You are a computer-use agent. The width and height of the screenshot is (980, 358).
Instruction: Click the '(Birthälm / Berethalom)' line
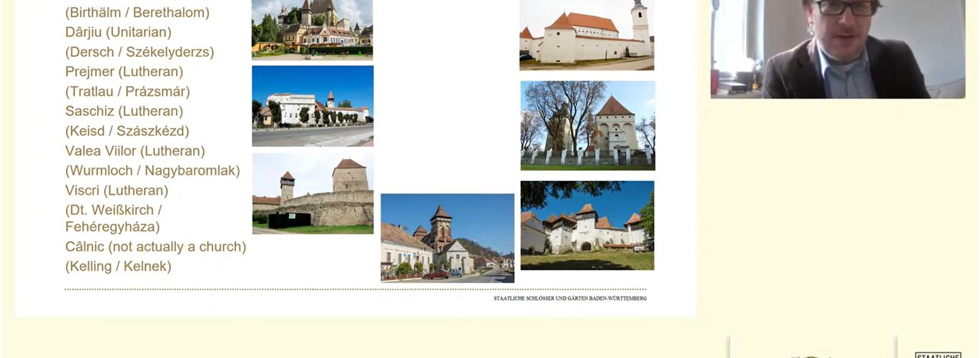coord(137,12)
